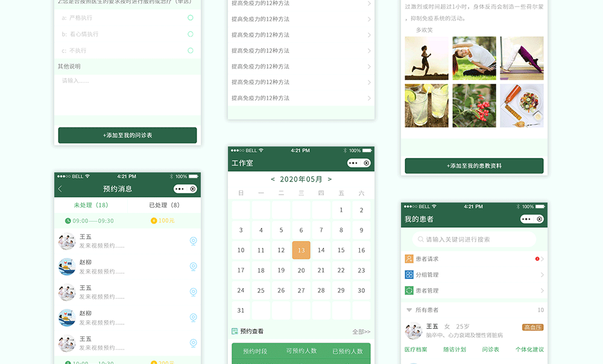The width and height of the screenshot is (603, 364).
Task: Select date 16 in the calendar
Action: (361, 250)
